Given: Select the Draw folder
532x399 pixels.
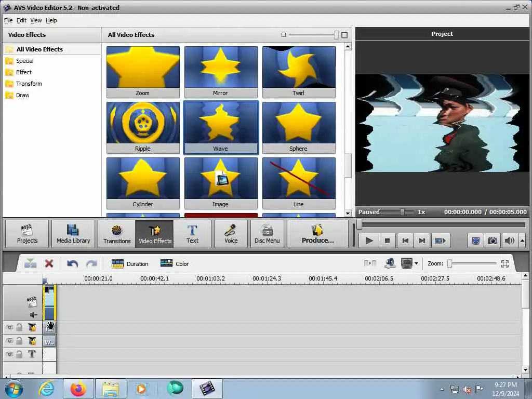Looking at the screenshot, I should [22, 96].
